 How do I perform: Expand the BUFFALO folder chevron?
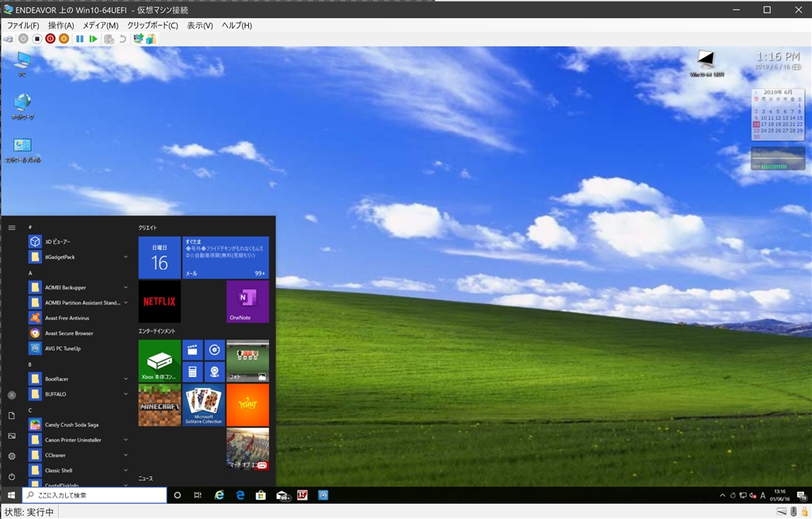click(x=125, y=395)
